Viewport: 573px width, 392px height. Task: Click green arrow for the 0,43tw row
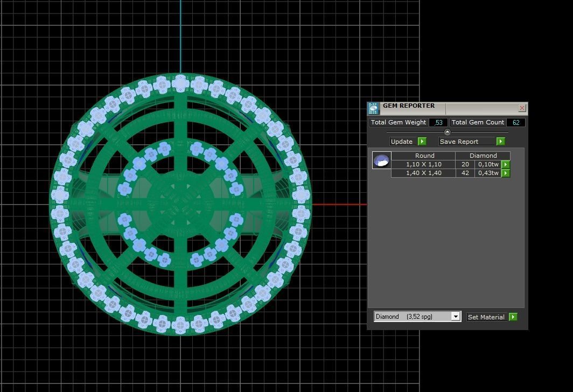click(505, 173)
